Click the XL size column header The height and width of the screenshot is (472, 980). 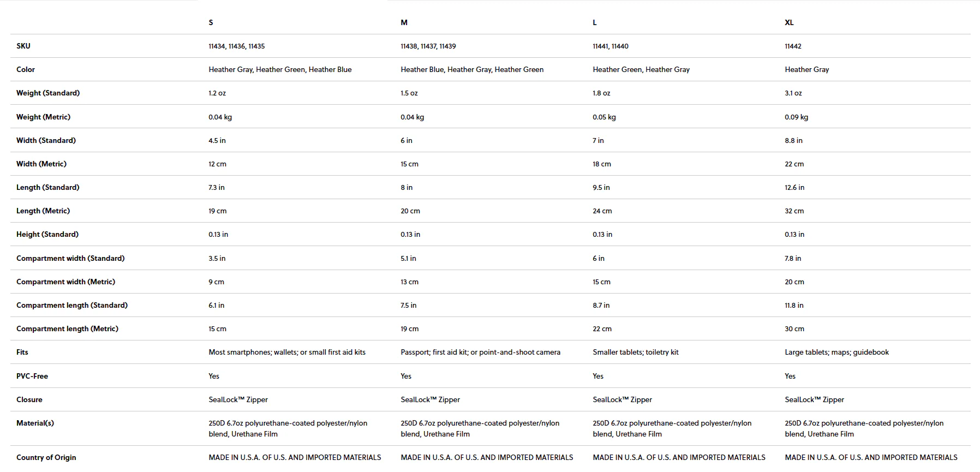pos(789,22)
